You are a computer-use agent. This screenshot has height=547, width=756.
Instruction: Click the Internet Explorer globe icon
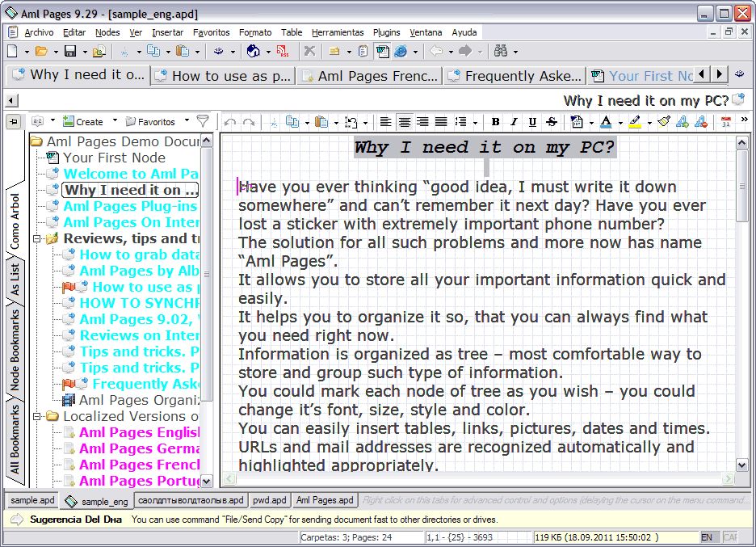tap(401, 51)
